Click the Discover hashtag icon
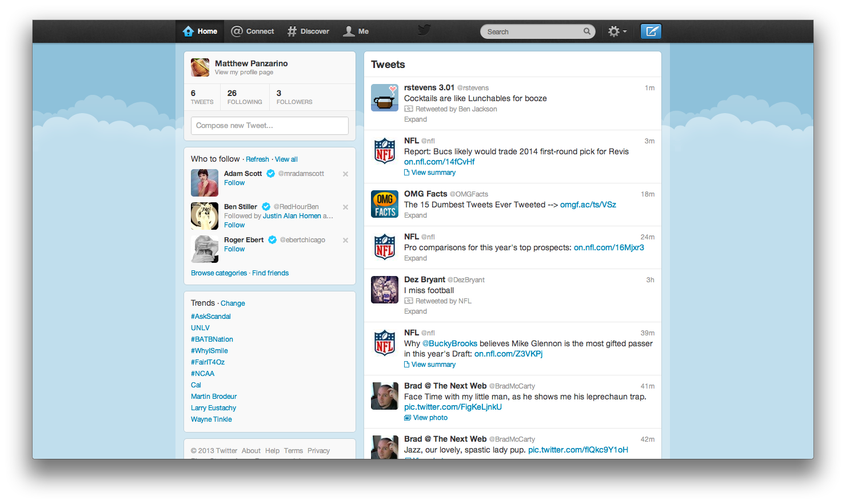846x504 pixels. coord(292,31)
